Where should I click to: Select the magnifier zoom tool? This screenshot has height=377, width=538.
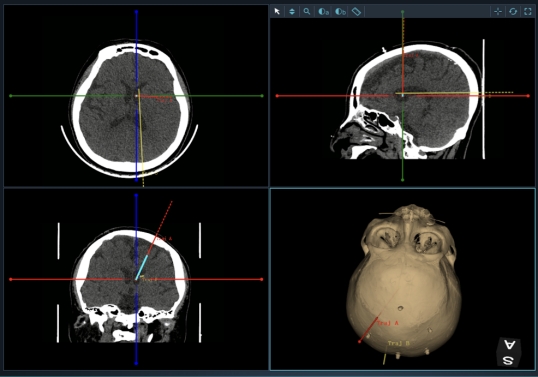click(x=307, y=12)
